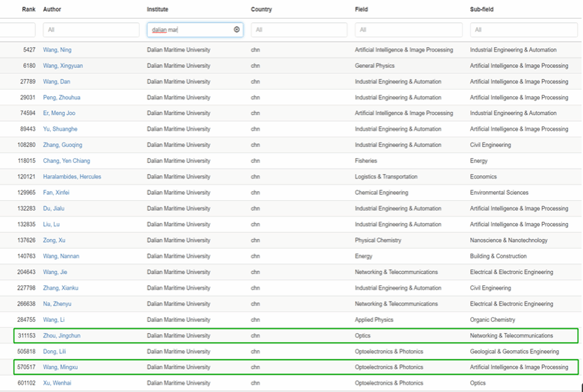Open author link Xu, Wenhai
The height and width of the screenshot is (392, 583).
point(58,383)
